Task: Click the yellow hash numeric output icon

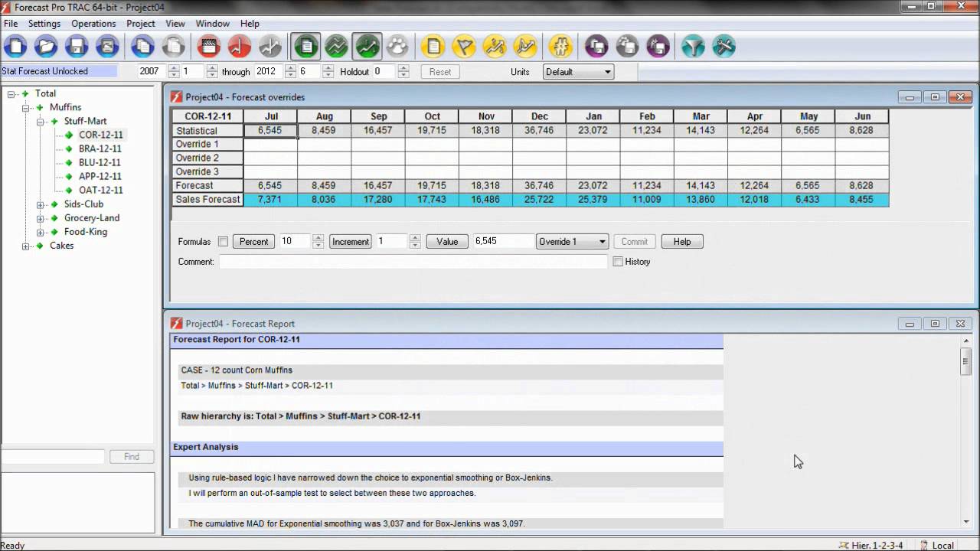Action: [x=561, y=47]
